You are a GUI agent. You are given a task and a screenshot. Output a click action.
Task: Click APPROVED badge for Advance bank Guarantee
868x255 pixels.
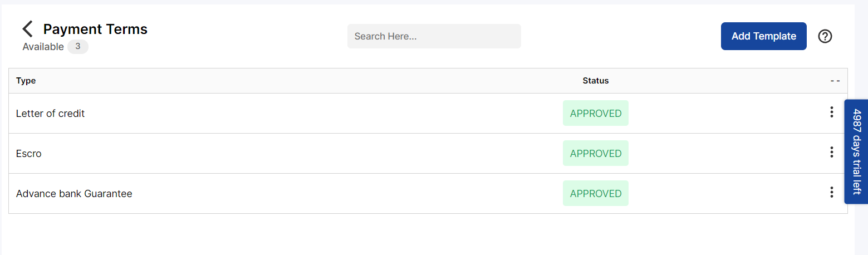(x=595, y=193)
